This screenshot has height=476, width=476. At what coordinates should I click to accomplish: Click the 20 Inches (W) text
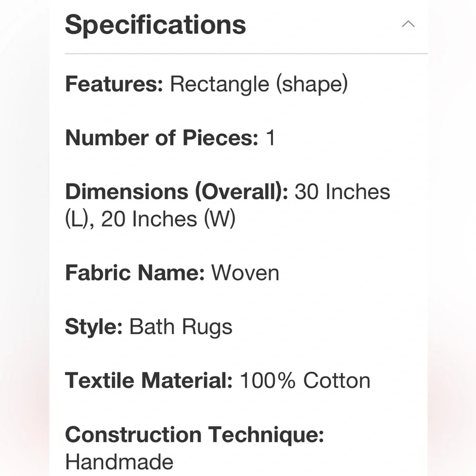168,219
